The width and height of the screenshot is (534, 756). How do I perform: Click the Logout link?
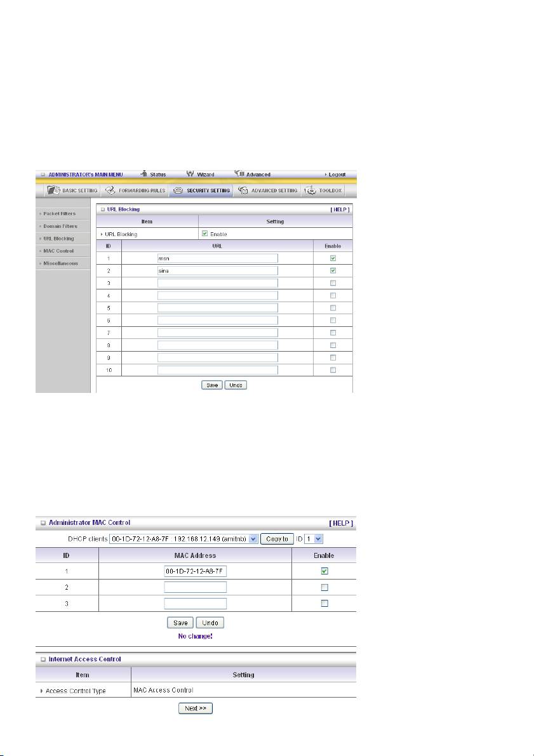click(x=337, y=175)
